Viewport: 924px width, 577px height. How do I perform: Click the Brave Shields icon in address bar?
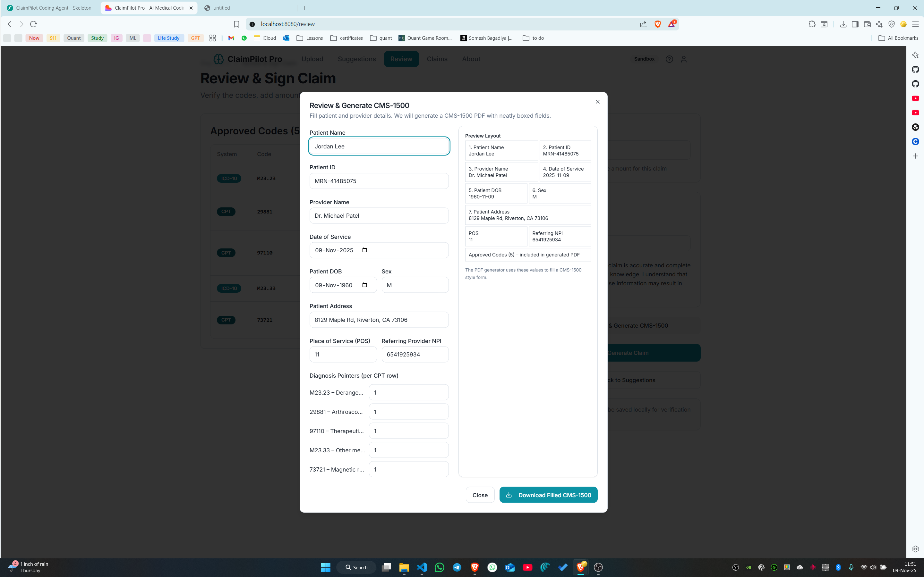[x=657, y=24]
